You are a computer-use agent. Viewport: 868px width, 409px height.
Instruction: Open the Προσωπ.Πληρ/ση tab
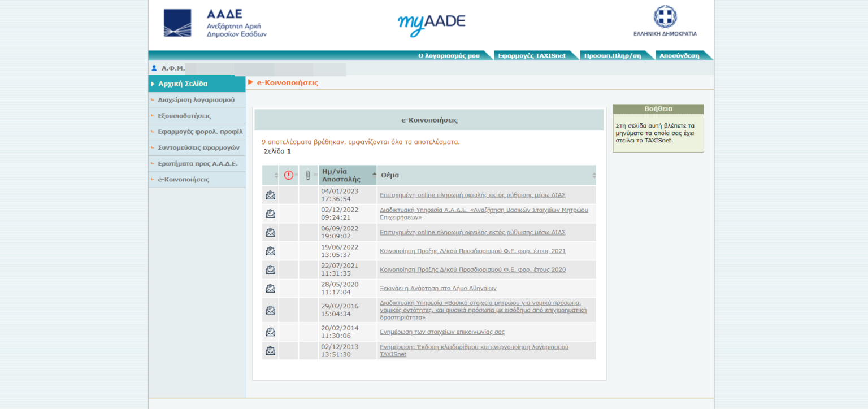point(613,55)
